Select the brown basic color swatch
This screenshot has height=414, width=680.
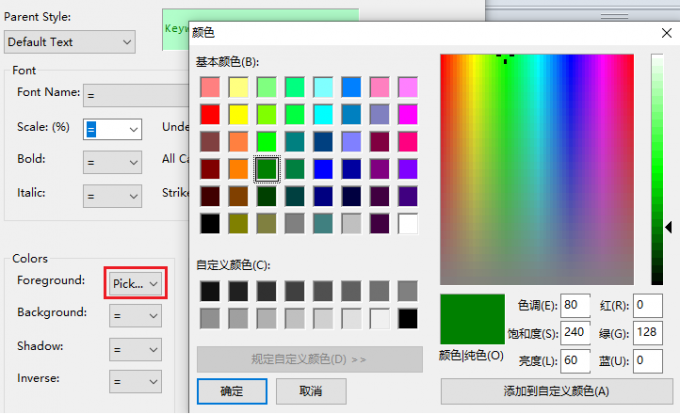pyautogui.click(x=239, y=196)
